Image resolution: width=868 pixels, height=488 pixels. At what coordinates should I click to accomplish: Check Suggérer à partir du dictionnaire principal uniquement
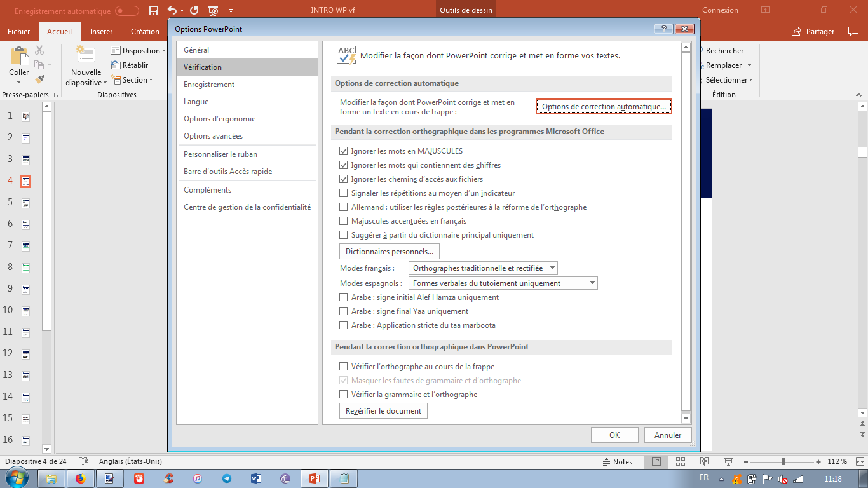344,235
